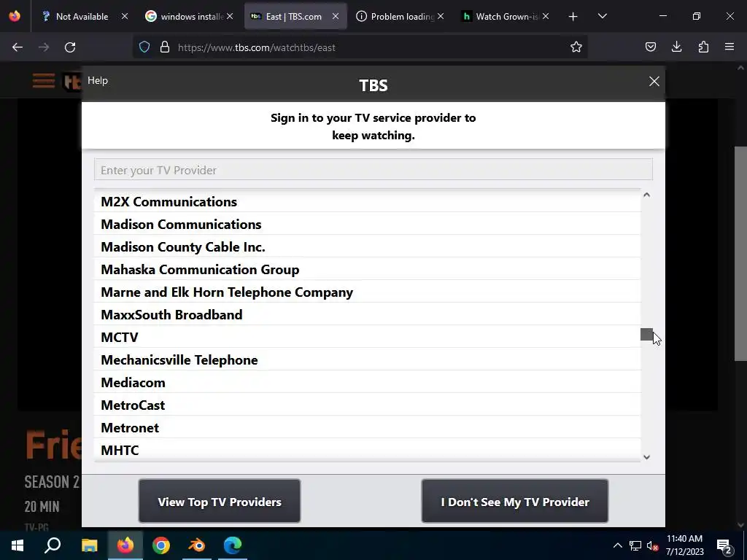747x560 pixels.
Task: Open Windows Start menu
Action: coord(18,545)
